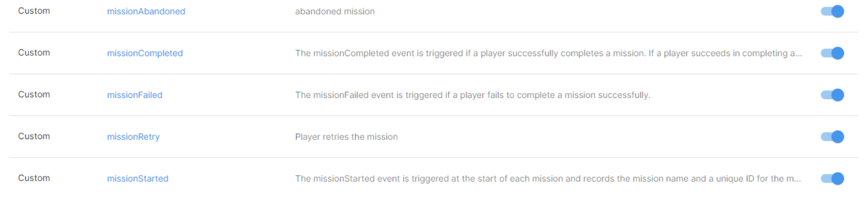This screenshot has width=868, height=202.
Task: Click the Custom label beside missionAbandoned
Action: (34, 11)
